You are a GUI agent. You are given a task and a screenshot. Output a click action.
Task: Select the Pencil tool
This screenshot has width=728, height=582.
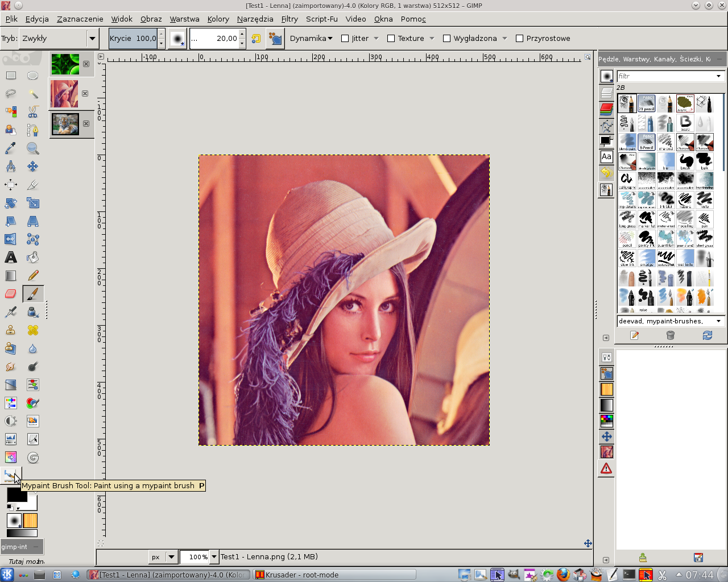[x=33, y=276]
